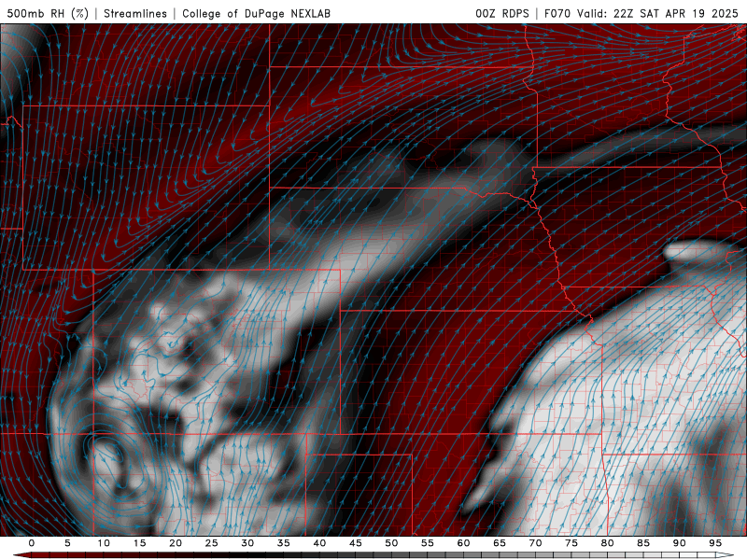Click the colorbar label '60'
The image size is (747, 560).
pos(463,543)
